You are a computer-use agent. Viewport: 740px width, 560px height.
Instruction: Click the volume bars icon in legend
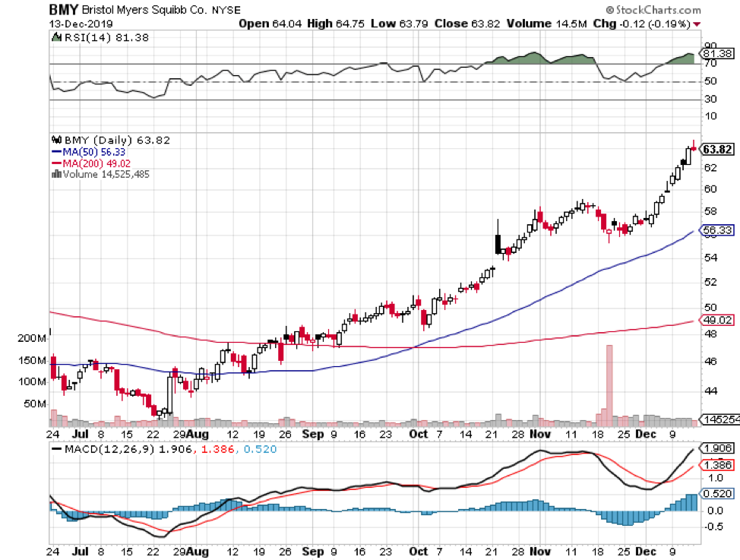pos(55,173)
